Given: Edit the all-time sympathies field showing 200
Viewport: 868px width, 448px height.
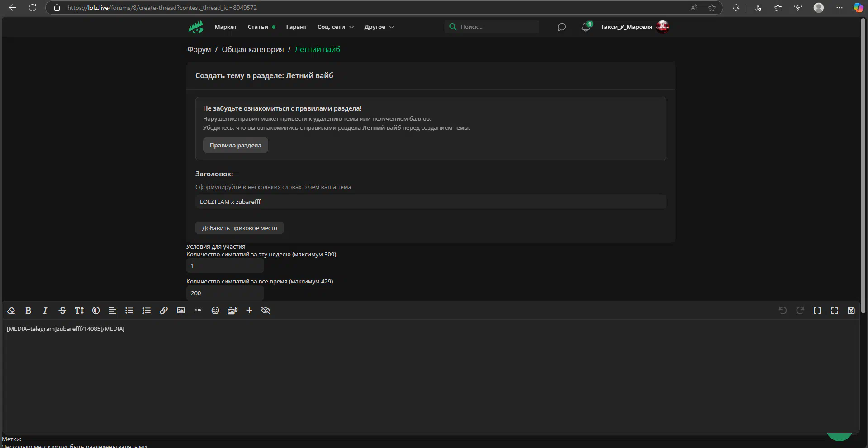Looking at the screenshot, I should coord(225,293).
